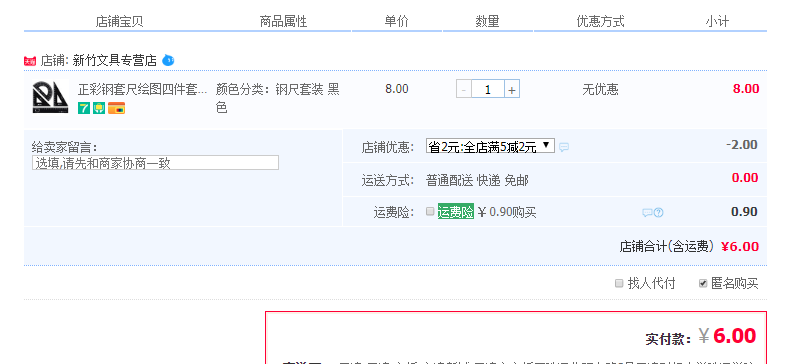Image resolution: width=785 pixels, height=364 pixels.
Task: Click the set-square ruler product thumbnail
Action: pos(50,97)
